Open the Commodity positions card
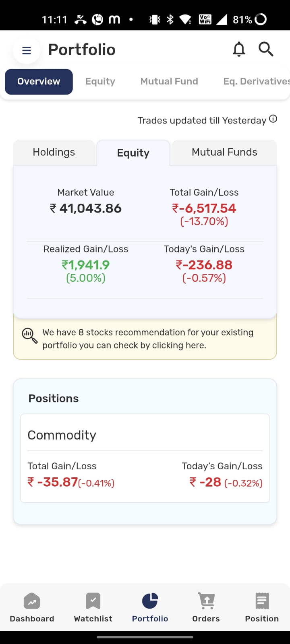The image size is (290, 644). coord(145,458)
